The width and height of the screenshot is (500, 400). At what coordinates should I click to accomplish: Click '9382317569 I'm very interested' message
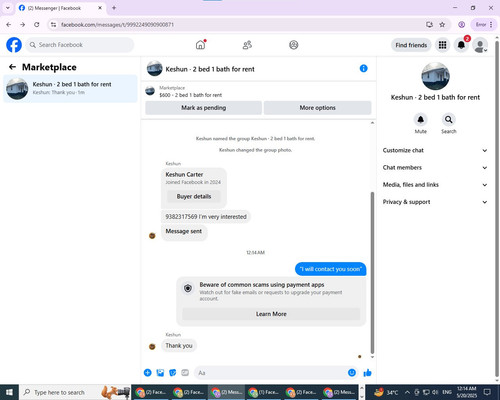(206, 217)
